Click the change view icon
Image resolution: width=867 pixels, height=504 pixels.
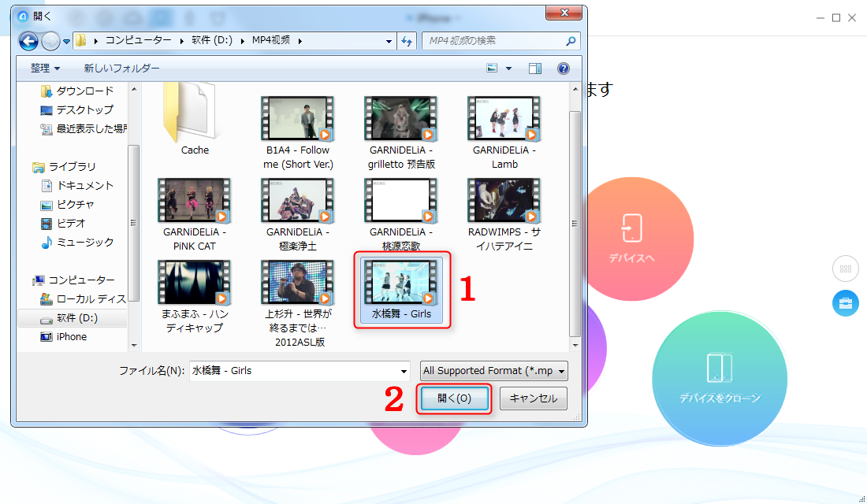click(492, 69)
